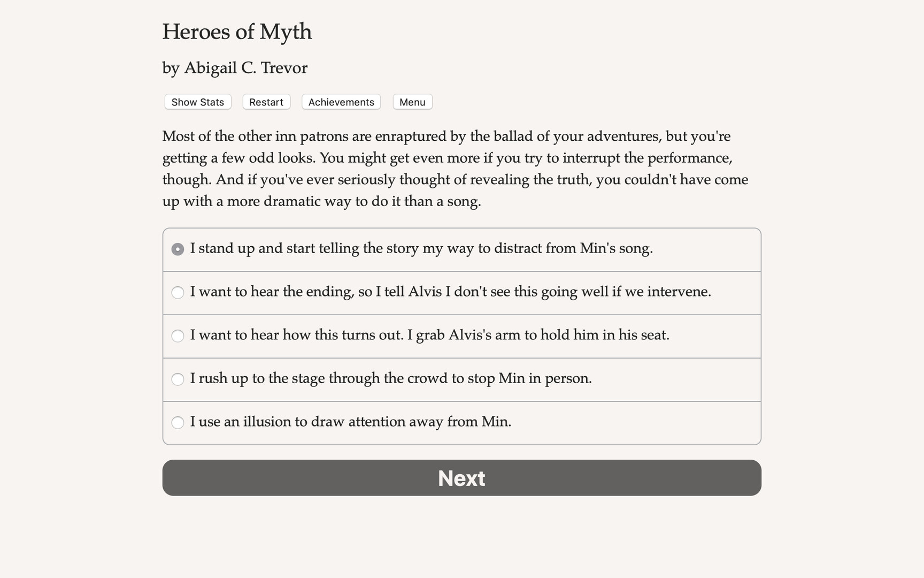
Task: Restart the game Heroes of Myth
Action: click(266, 102)
